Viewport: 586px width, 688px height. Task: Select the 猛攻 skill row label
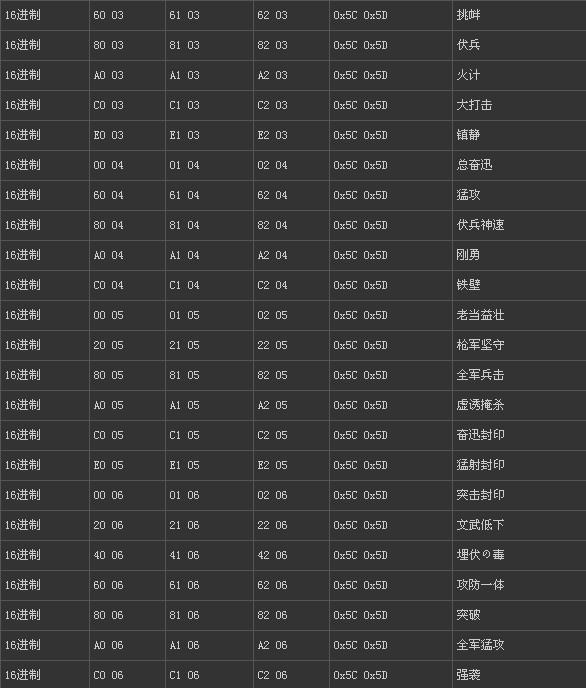pyautogui.click(x=519, y=195)
